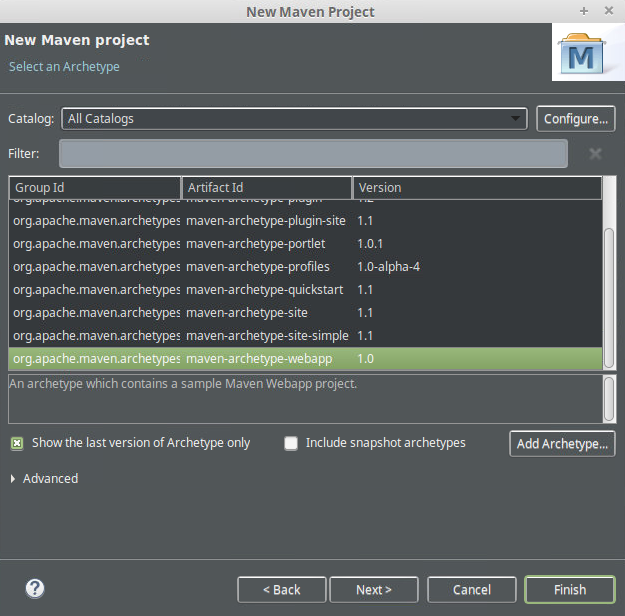The width and height of the screenshot is (625, 616).
Task: Click version 1.0-alpha-4 cell
Action: (x=388, y=267)
